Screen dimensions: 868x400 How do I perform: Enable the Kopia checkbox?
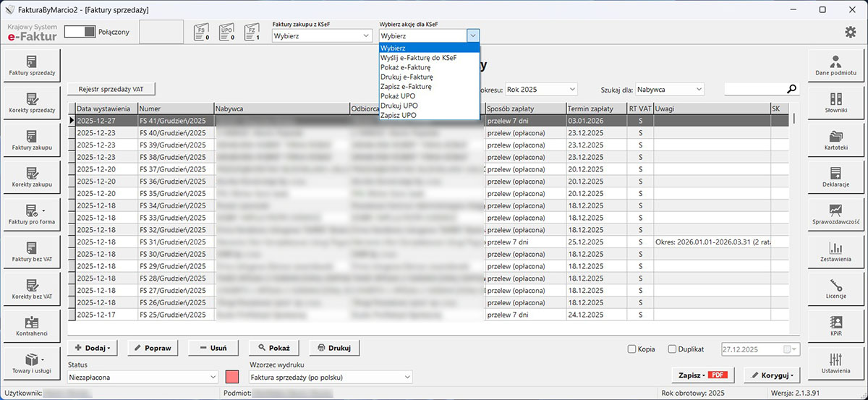[x=631, y=349]
